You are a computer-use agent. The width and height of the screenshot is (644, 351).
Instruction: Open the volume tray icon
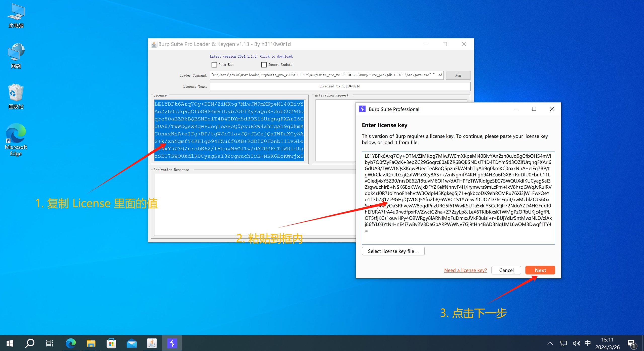point(576,343)
